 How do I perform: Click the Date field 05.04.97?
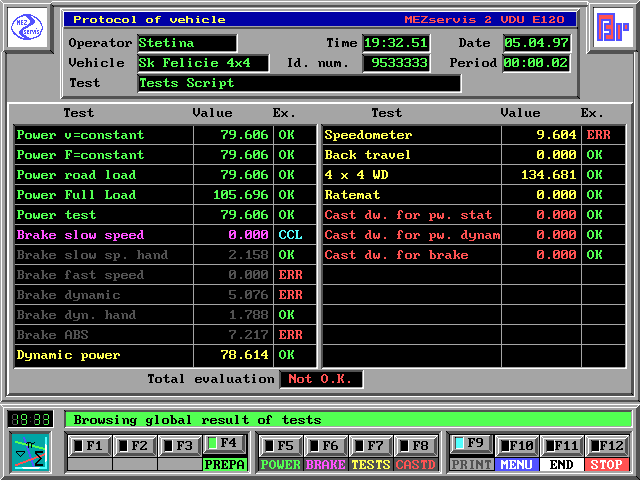click(536, 43)
